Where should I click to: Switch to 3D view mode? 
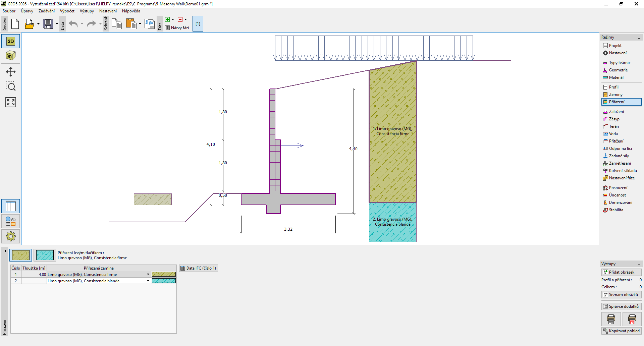click(11, 56)
